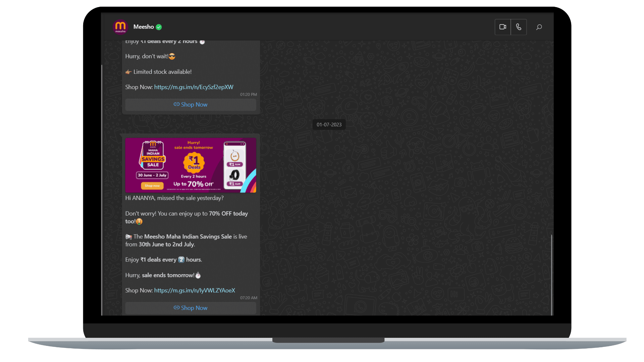The image size is (644, 362).
Task: Open the m.gs.im/n/lyVWLZYAoeX link
Action: click(195, 290)
